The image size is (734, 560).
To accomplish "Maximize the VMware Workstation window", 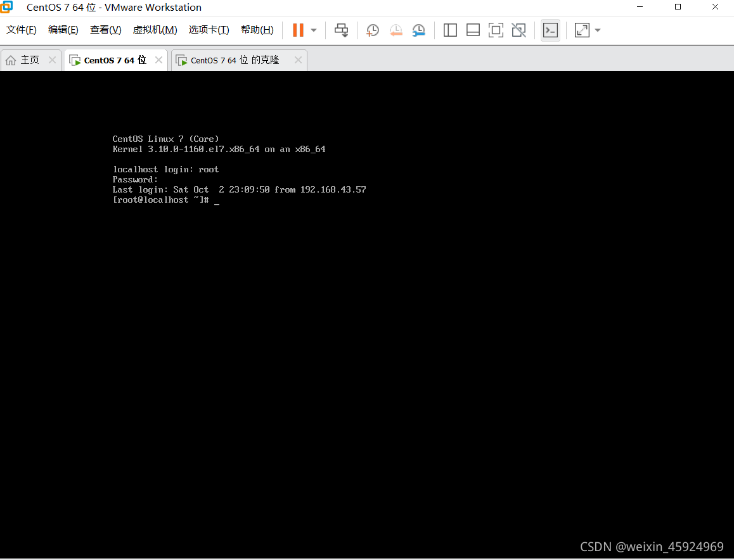I will point(678,7).
